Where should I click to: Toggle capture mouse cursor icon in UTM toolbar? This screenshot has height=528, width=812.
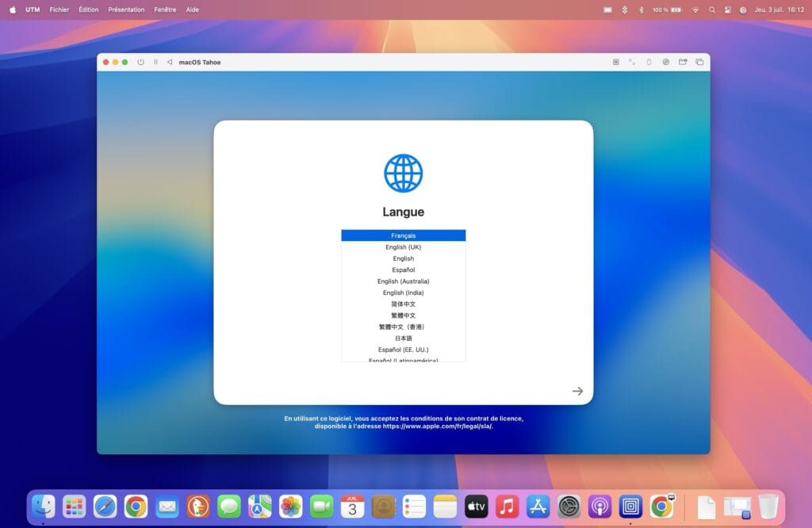tap(615, 62)
